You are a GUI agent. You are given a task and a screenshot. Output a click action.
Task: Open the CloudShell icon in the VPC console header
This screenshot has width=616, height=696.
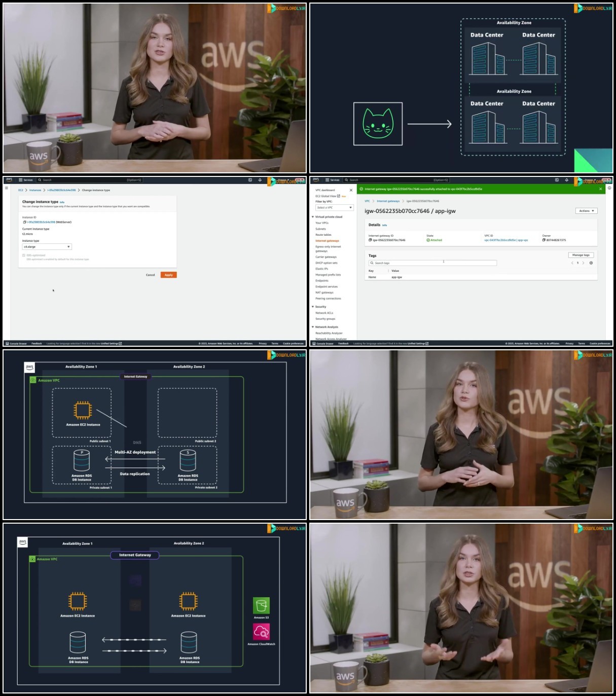click(x=557, y=180)
